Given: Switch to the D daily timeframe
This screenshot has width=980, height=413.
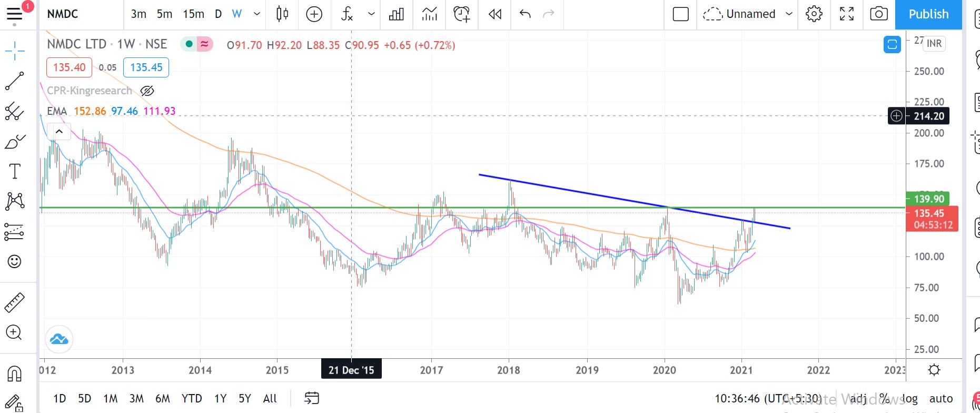Looking at the screenshot, I should click(x=218, y=14).
